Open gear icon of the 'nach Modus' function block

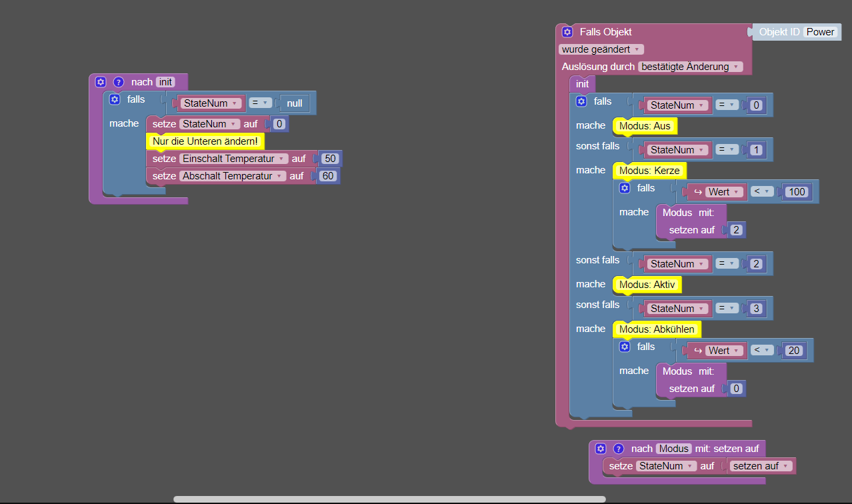point(601,449)
